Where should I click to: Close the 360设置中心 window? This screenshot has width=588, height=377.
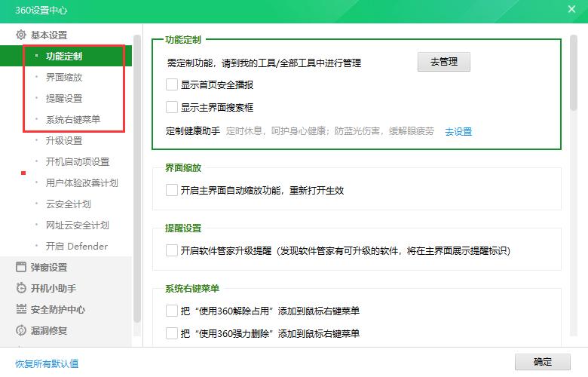[571, 9]
